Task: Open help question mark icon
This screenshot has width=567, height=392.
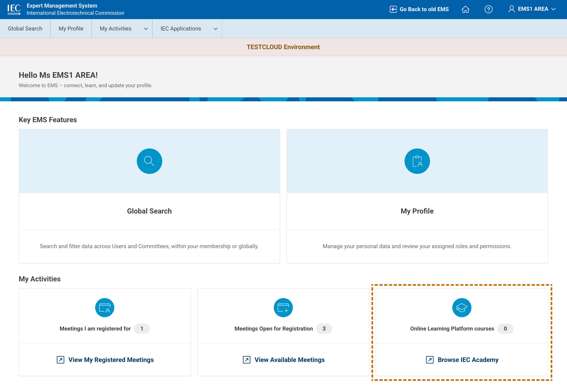Action: tap(488, 9)
